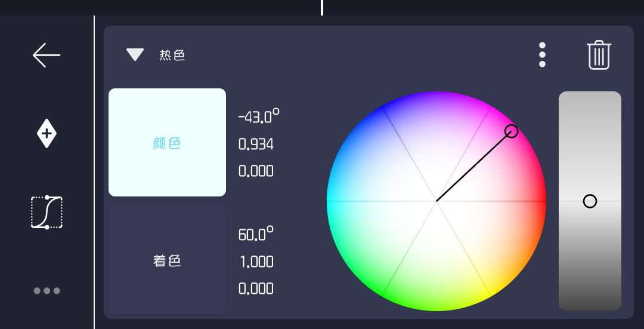Open the vertical three-dot options menu
The width and height of the screenshot is (644, 329).
pyautogui.click(x=542, y=55)
